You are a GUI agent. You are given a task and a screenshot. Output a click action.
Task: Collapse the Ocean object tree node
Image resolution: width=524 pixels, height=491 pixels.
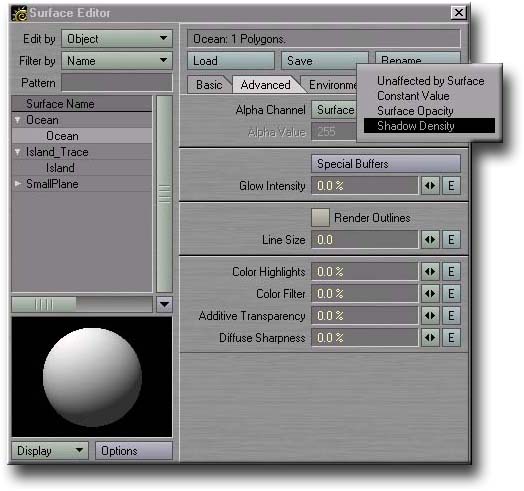[x=18, y=120]
